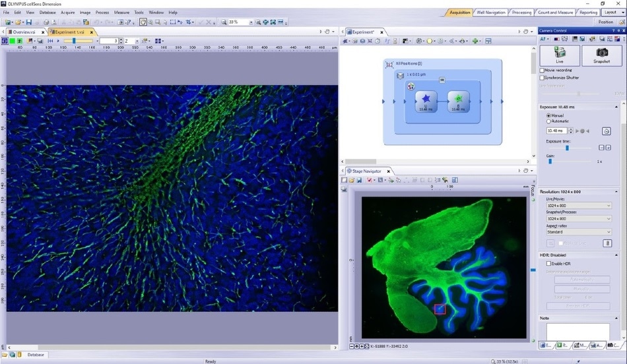This screenshot has width=627, height=364.
Task: Take a Snapshot with the camera
Action: tap(601, 55)
